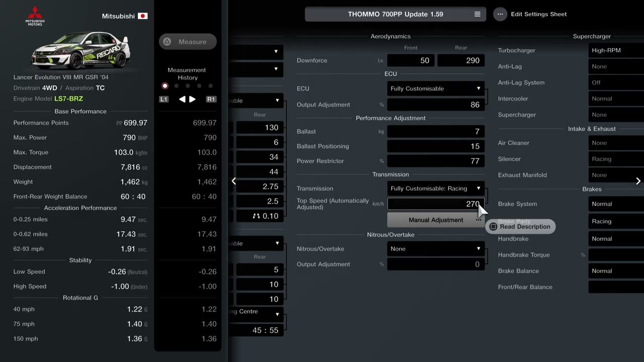Open Anti-Lag System Off field
The width and height of the screenshot is (644, 362).
616,82
